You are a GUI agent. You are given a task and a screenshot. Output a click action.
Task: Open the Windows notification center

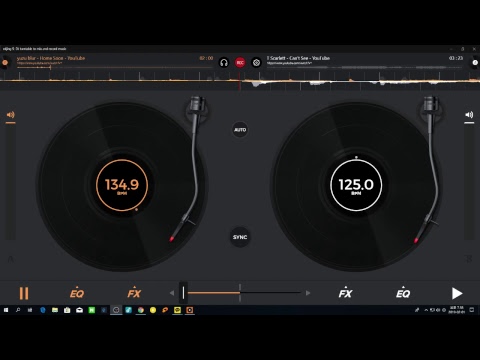pos(472,310)
